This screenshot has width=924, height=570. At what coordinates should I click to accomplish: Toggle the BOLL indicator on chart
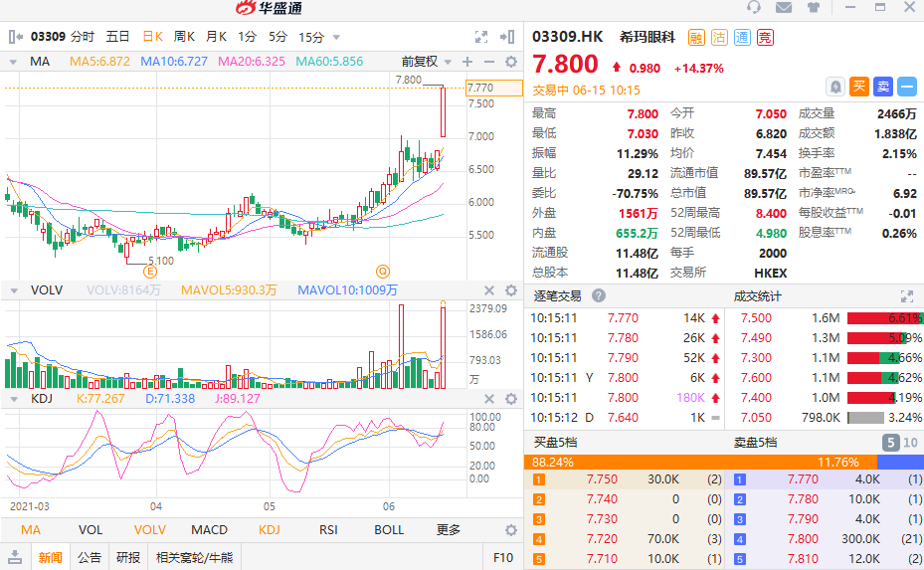point(389,530)
